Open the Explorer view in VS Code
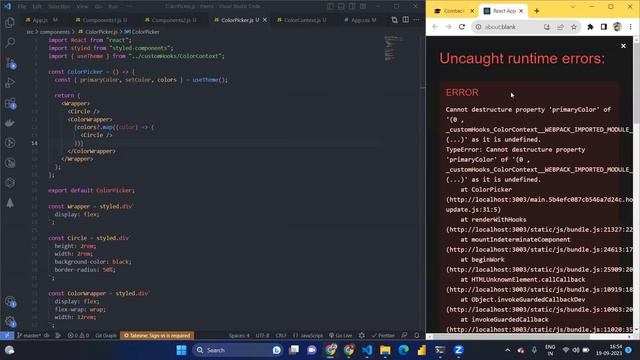This screenshot has height=360, width=640. pyautogui.click(x=10, y=22)
